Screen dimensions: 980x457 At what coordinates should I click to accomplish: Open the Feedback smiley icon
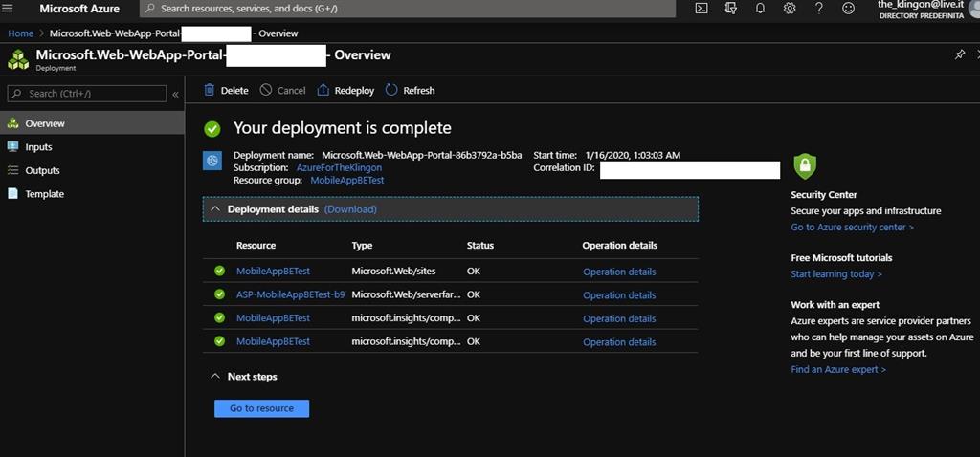(x=848, y=9)
